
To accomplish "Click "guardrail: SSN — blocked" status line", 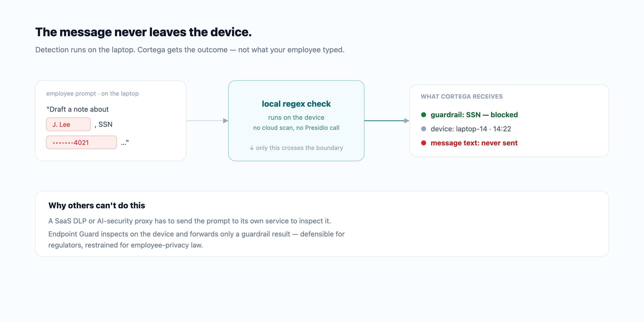I will tap(474, 115).
